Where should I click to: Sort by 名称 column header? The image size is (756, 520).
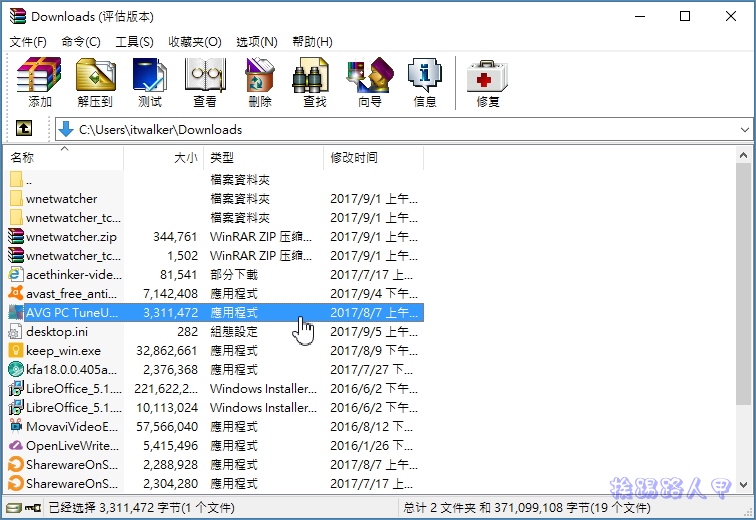(65, 158)
